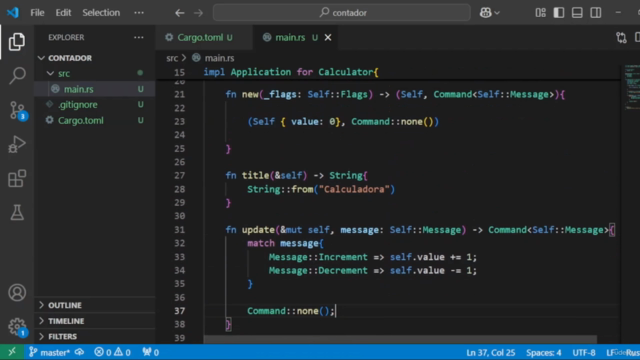Click 'Message::Decrement' on line 34
640x360 pixels.
click(x=318, y=270)
